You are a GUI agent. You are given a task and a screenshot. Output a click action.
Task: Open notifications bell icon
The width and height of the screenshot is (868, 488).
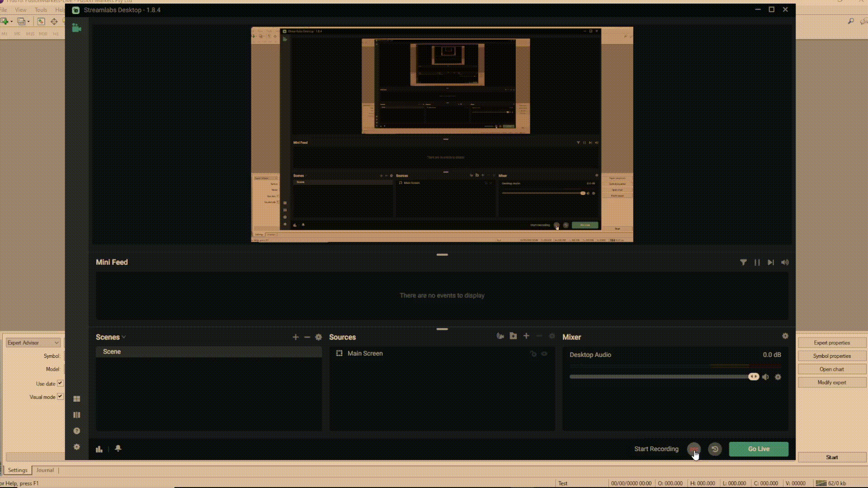click(x=118, y=449)
